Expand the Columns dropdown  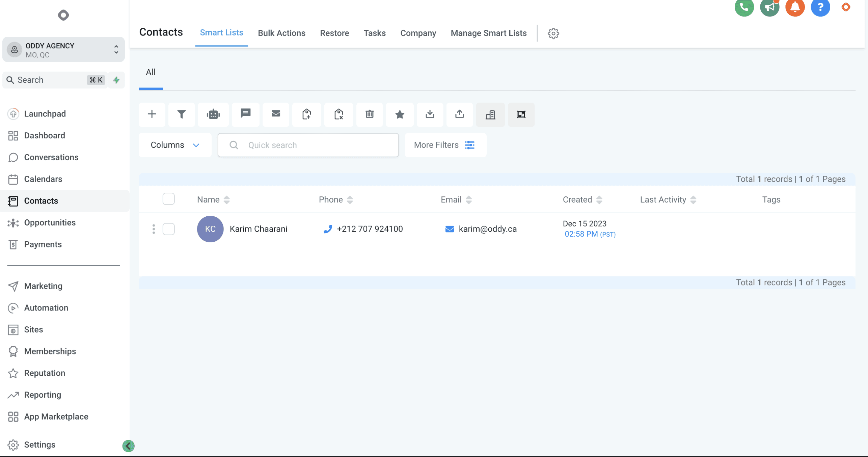coord(175,145)
